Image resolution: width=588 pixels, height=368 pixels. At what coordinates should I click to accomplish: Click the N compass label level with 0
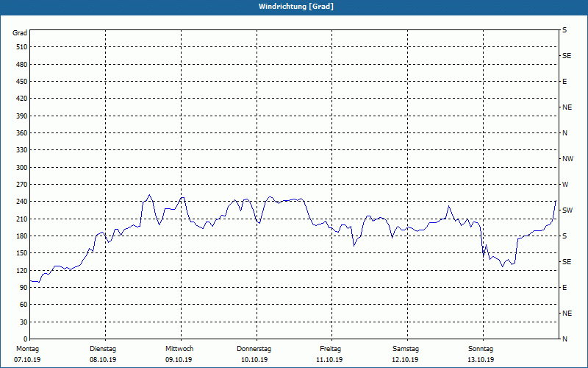point(564,339)
